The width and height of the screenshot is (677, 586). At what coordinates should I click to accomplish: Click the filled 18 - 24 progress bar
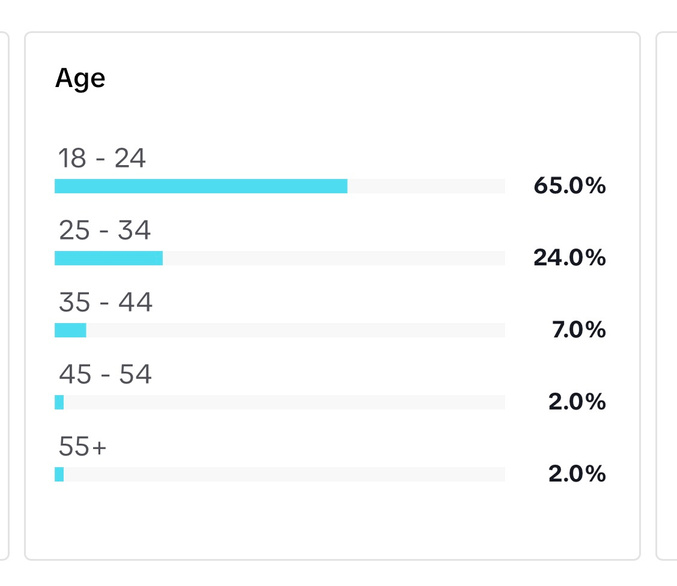[200, 186]
